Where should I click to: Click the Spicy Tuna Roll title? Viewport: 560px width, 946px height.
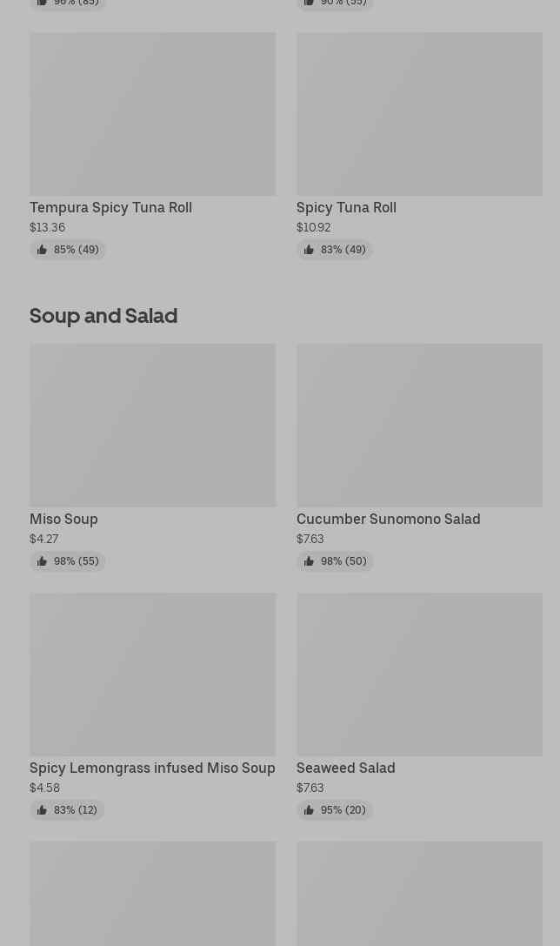[x=346, y=208]
